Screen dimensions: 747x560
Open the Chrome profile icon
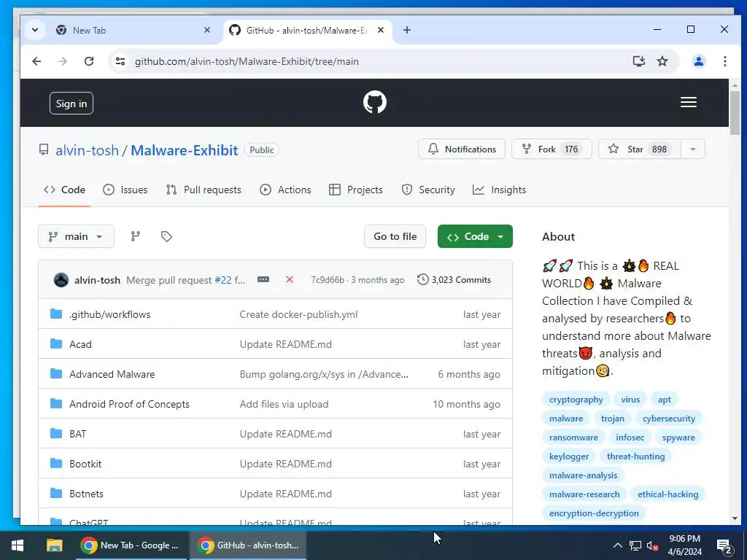pyautogui.click(x=698, y=61)
